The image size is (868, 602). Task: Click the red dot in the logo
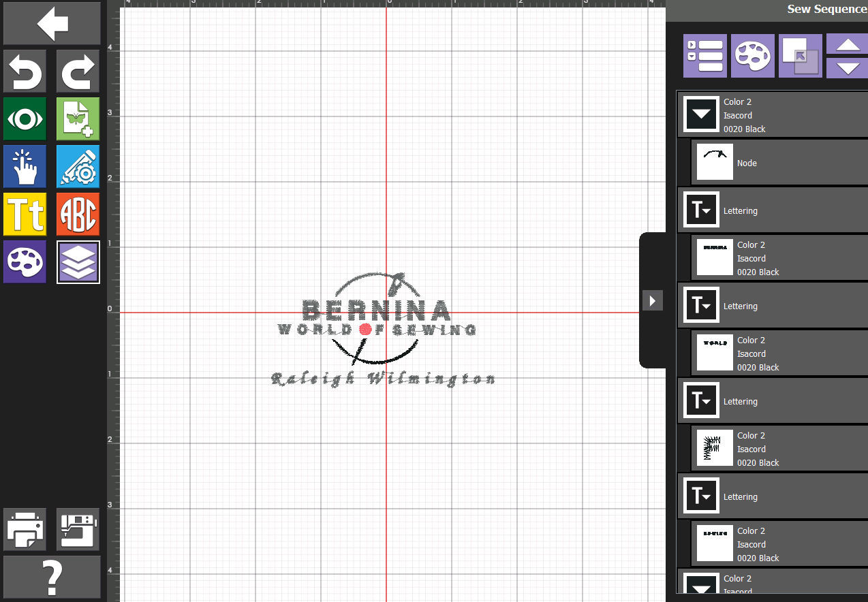tap(365, 330)
